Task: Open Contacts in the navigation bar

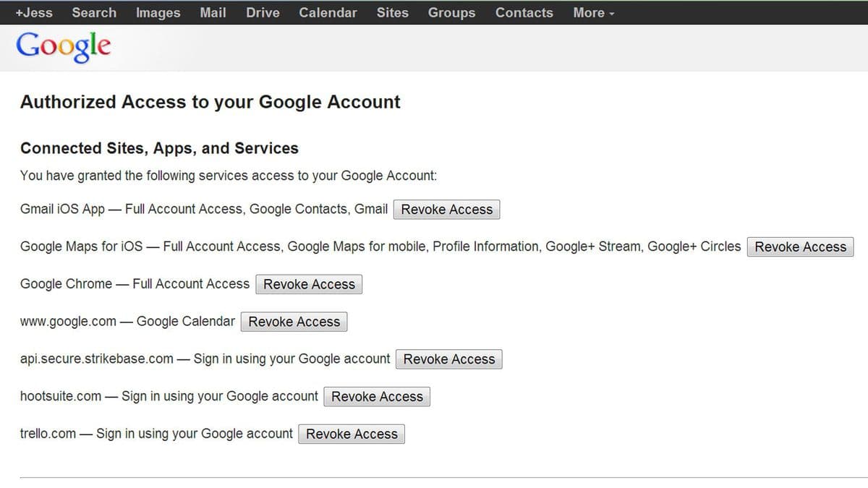Action: pyautogui.click(x=524, y=12)
